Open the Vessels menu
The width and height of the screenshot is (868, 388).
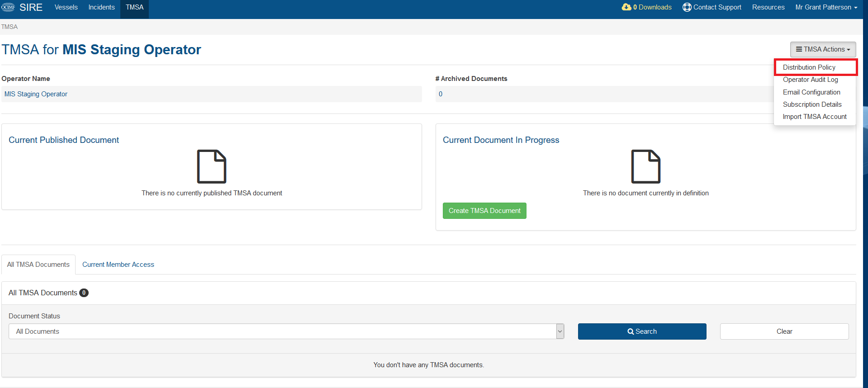66,7
